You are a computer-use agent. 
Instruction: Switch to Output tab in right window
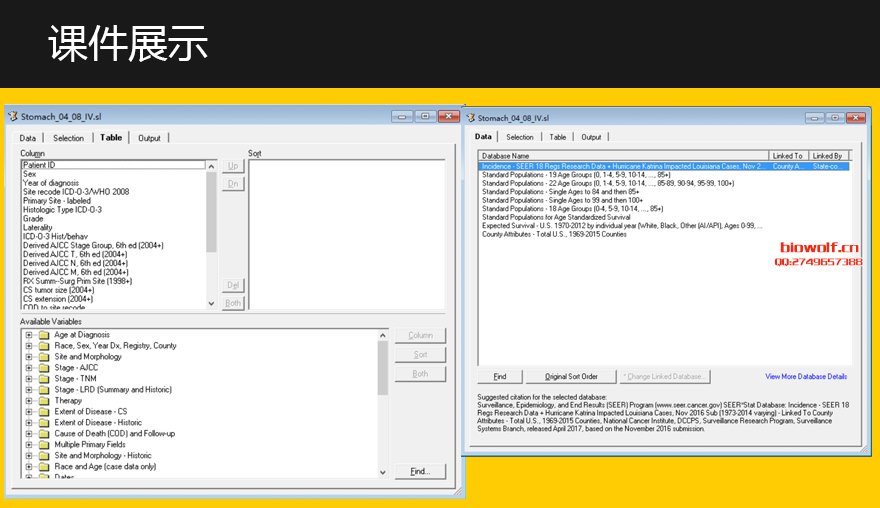[x=591, y=137]
